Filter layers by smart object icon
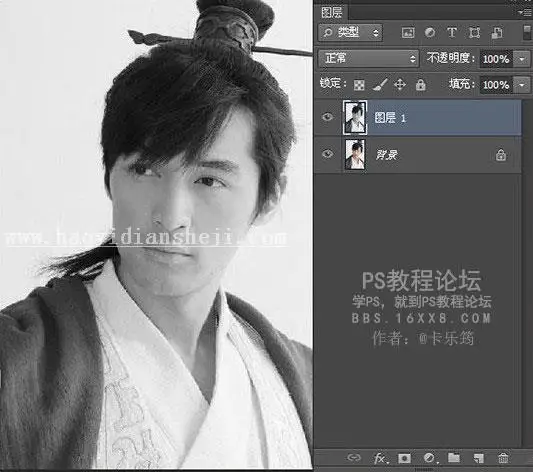 coord(497,33)
